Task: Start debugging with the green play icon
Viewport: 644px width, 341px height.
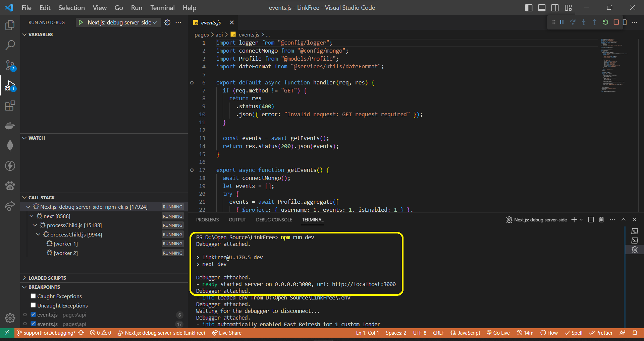Action: pyautogui.click(x=80, y=22)
